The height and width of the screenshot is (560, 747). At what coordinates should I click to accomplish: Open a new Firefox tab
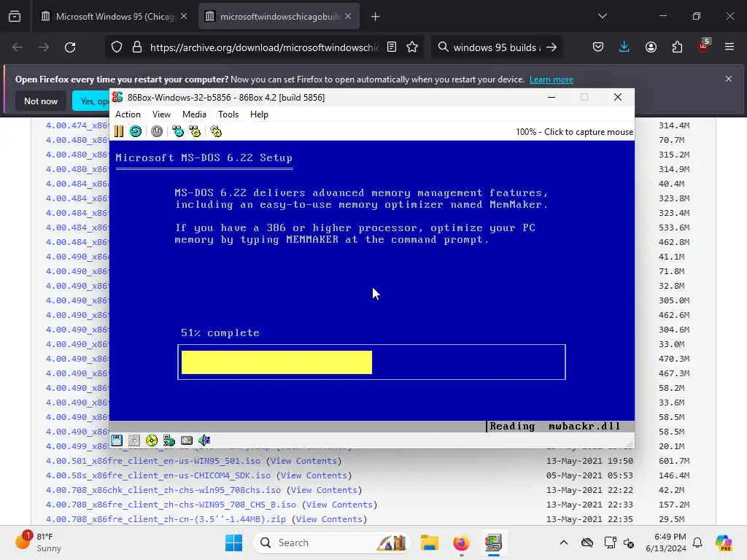tap(376, 17)
